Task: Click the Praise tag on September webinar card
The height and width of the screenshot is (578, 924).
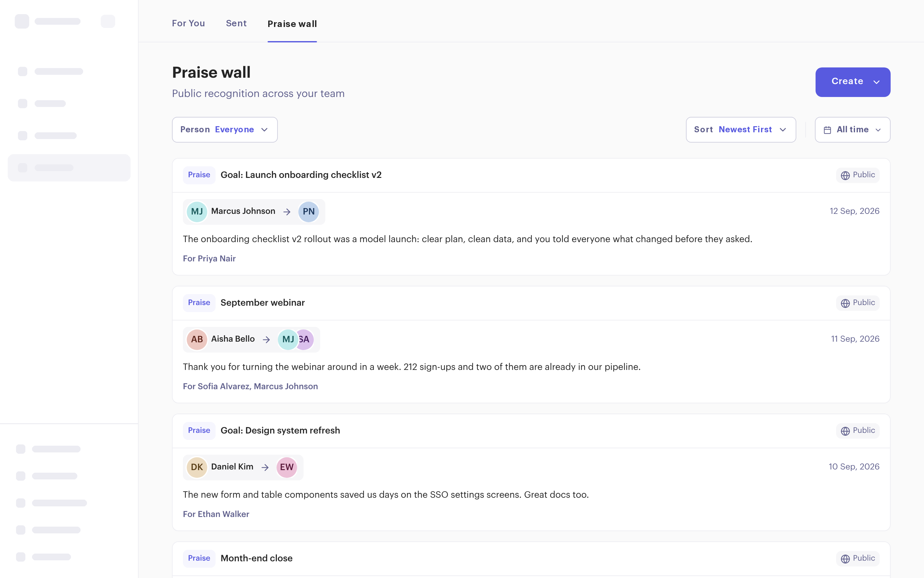Action: point(199,303)
